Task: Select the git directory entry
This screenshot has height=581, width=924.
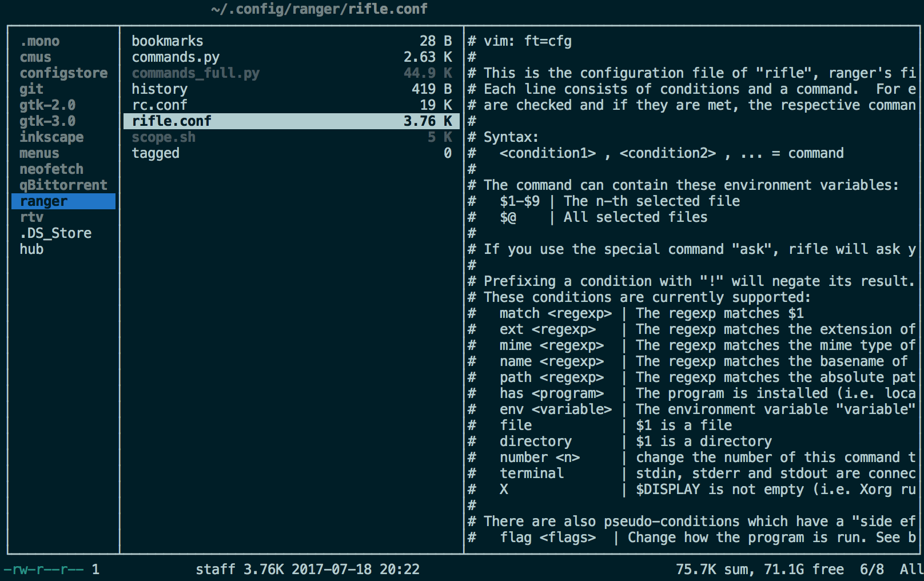Action: (x=31, y=89)
